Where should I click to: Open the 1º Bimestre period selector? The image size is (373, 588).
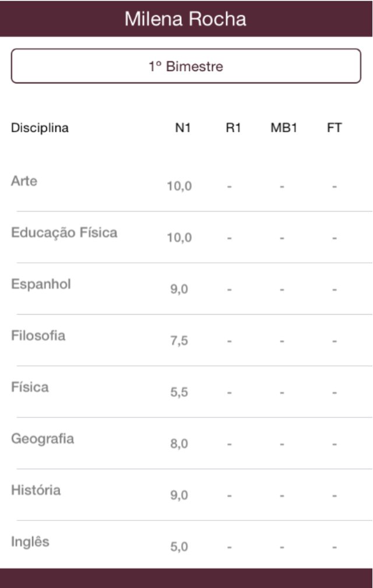tap(186, 66)
